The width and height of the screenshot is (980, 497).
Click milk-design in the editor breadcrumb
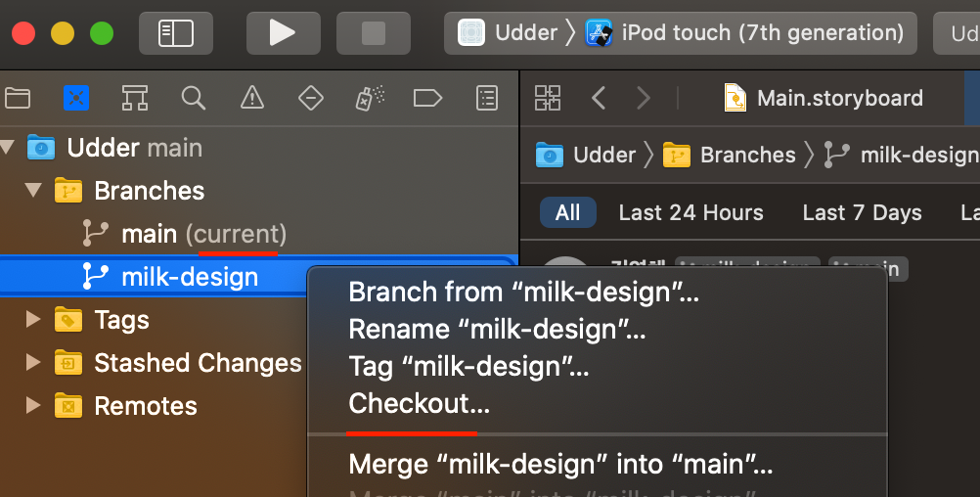coord(901,155)
